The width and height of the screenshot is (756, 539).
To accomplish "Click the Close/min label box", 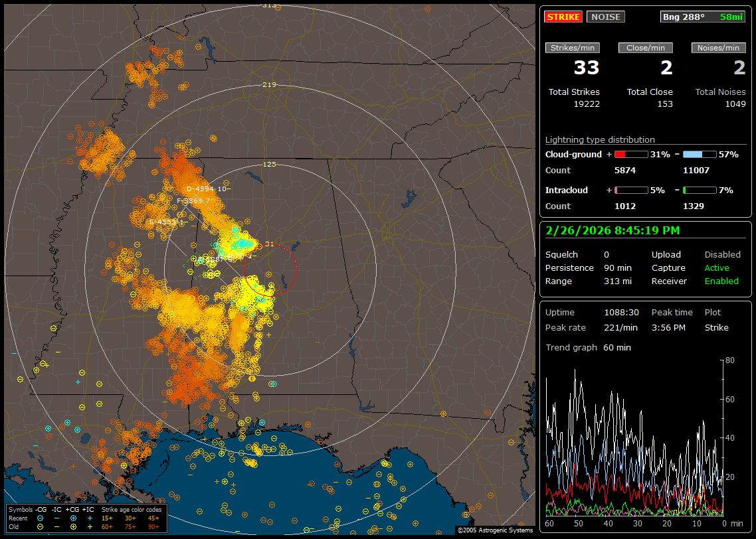I will point(645,48).
